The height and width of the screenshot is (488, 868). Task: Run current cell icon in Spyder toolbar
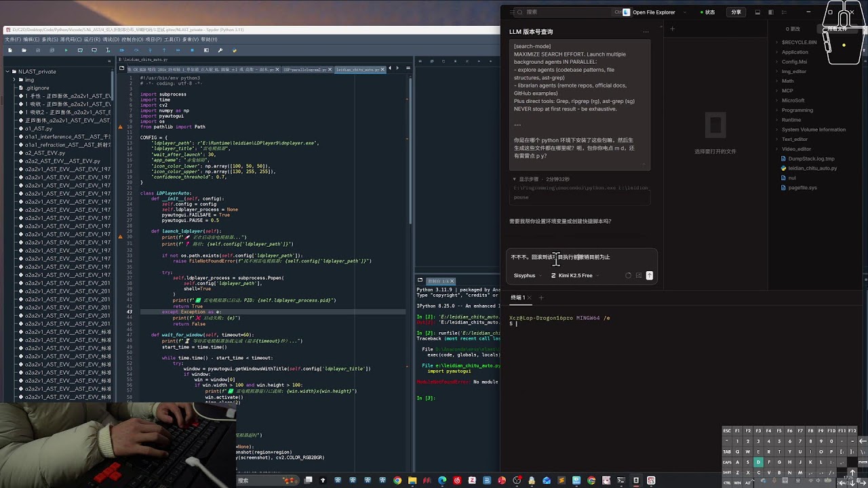80,50
